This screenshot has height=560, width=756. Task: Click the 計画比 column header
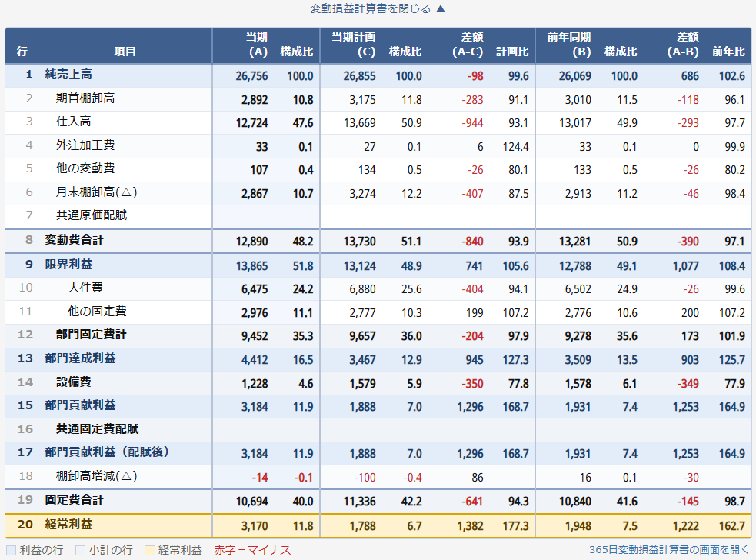coord(512,52)
